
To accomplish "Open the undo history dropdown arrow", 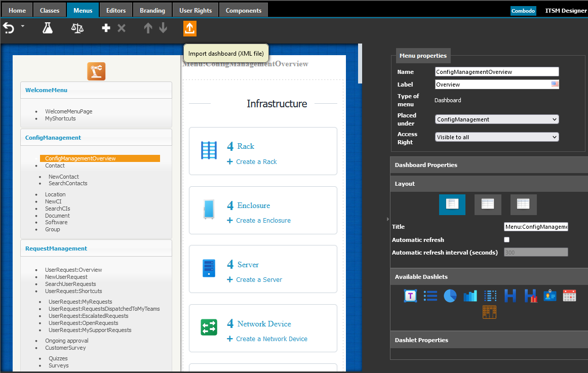I will [23, 26].
